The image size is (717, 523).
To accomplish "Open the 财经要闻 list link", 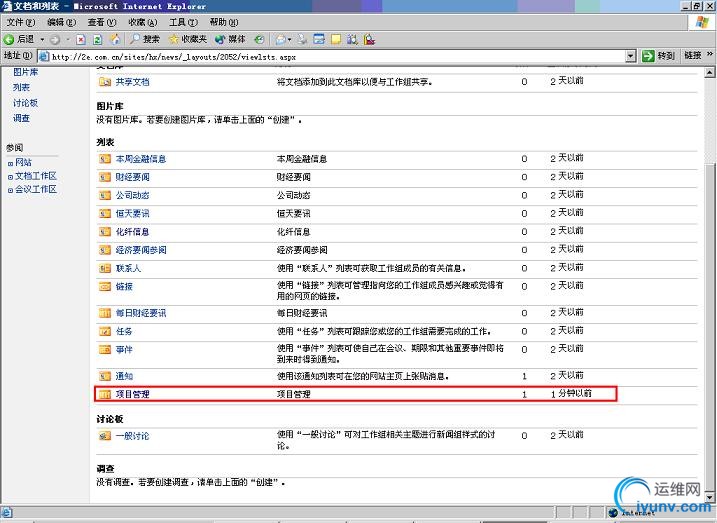I will click(x=132, y=177).
